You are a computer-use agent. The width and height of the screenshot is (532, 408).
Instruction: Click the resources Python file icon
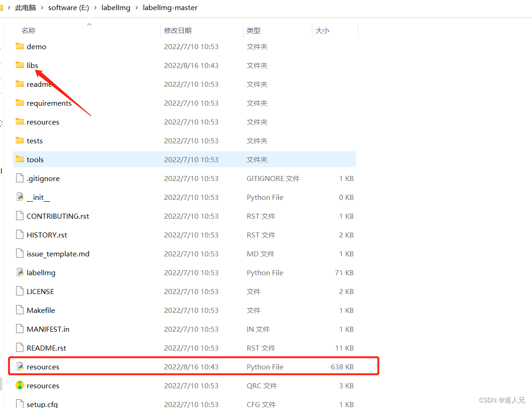coord(20,366)
